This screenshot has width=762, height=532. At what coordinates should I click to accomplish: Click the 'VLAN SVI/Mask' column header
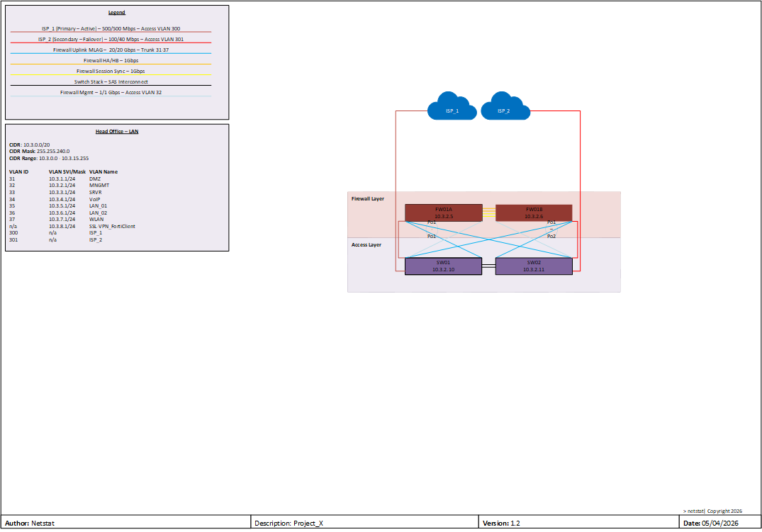click(x=67, y=172)
